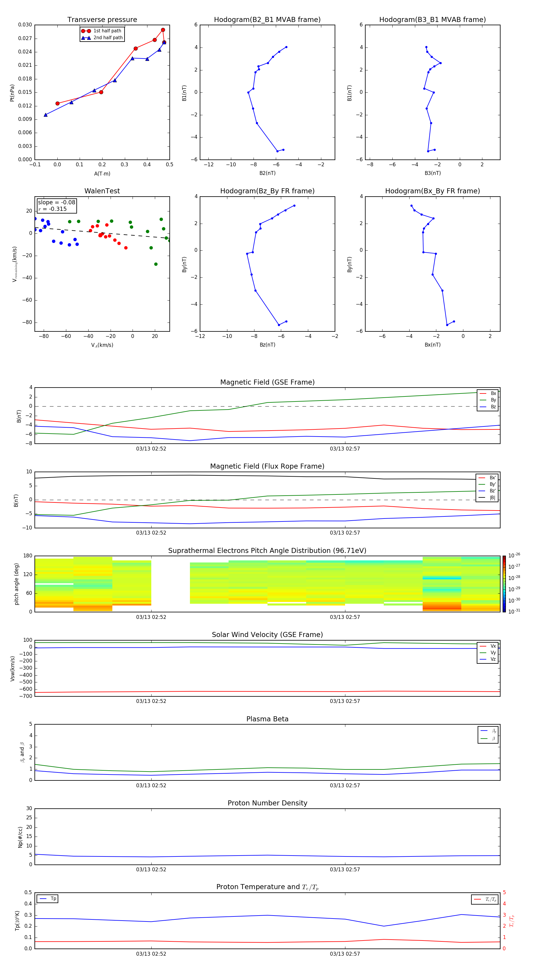The width and height of the screenshot is (535, 980).
Task: Click the 'V_A(km/s)' x-axis label
Action: point(102,345)
